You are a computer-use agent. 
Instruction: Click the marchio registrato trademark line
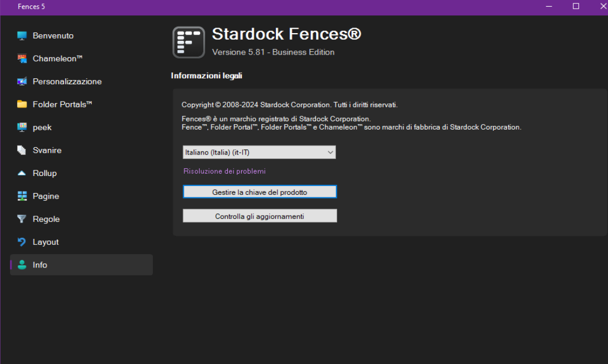pyautogui.click(x=276, y=119)
